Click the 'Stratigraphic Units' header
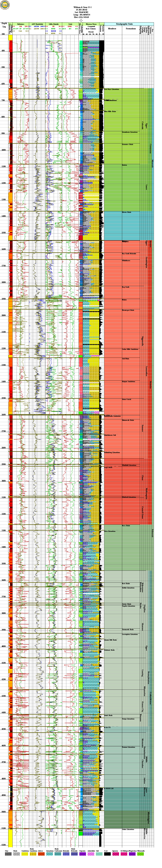 (x=124, y=24)
